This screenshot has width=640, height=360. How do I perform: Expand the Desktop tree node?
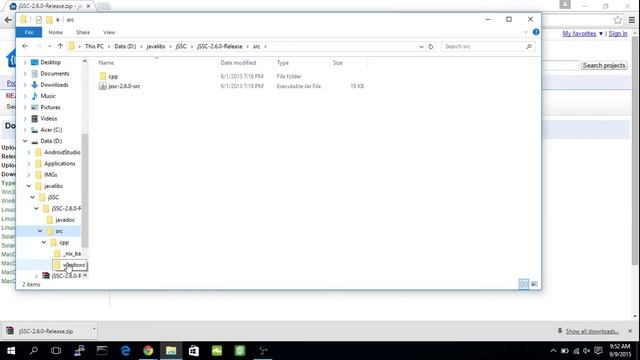point(25,62)
